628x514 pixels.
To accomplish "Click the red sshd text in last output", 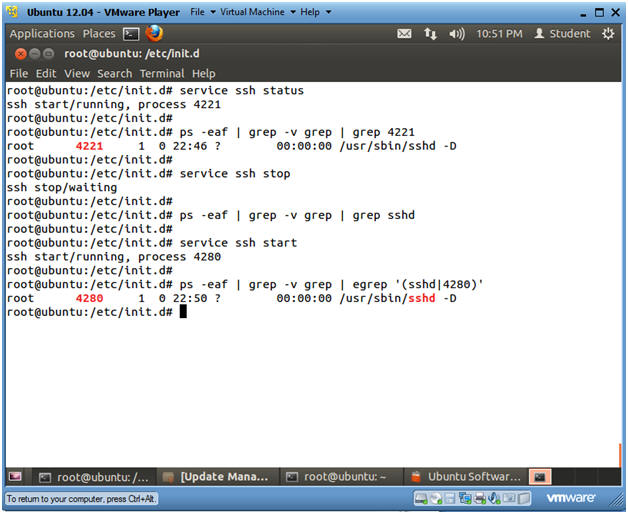I will click(421, 298).
